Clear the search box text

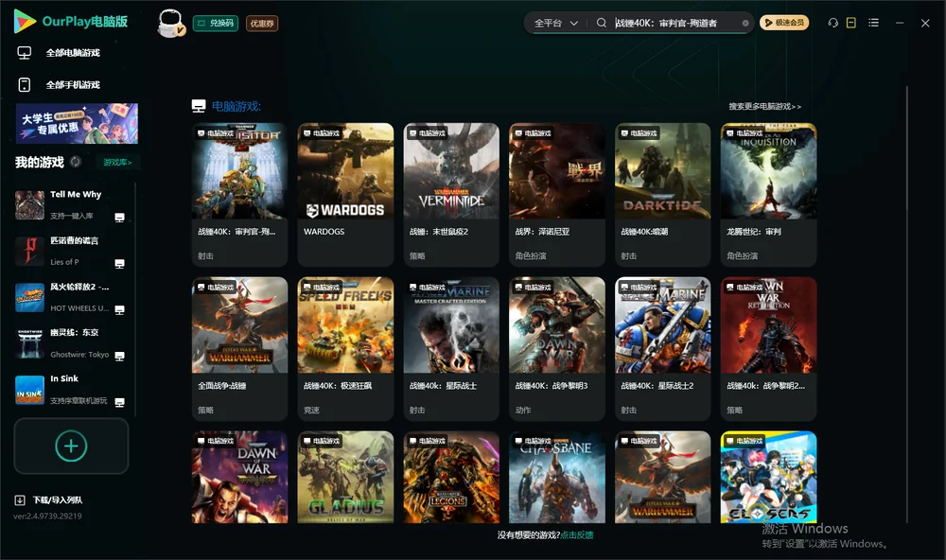click(x=745, y=24)
